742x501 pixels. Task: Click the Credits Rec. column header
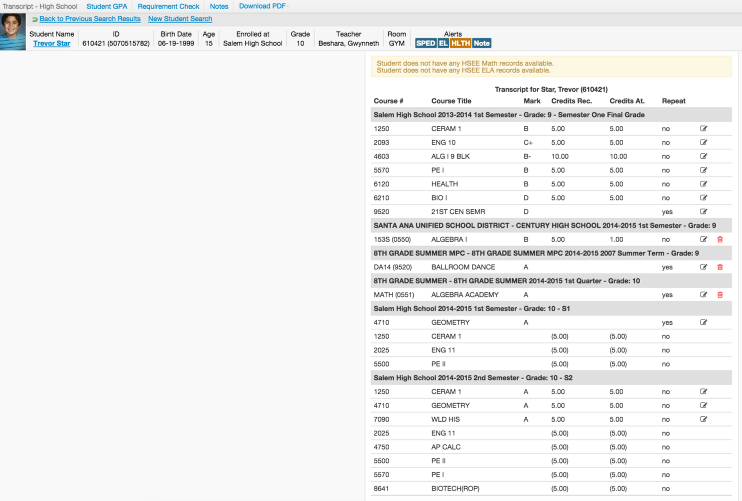pyautogui.click(x=571, y=101)
